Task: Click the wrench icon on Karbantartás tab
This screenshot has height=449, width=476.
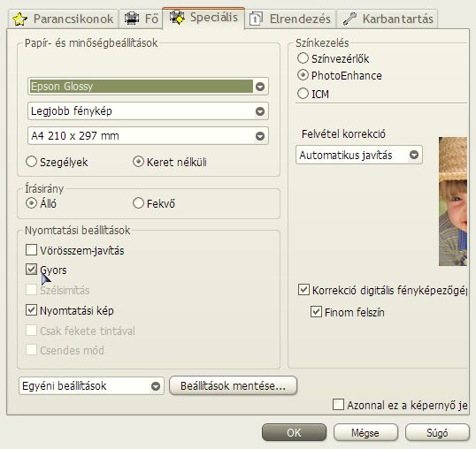Action: pyautogui.click(x=349, y=19)
